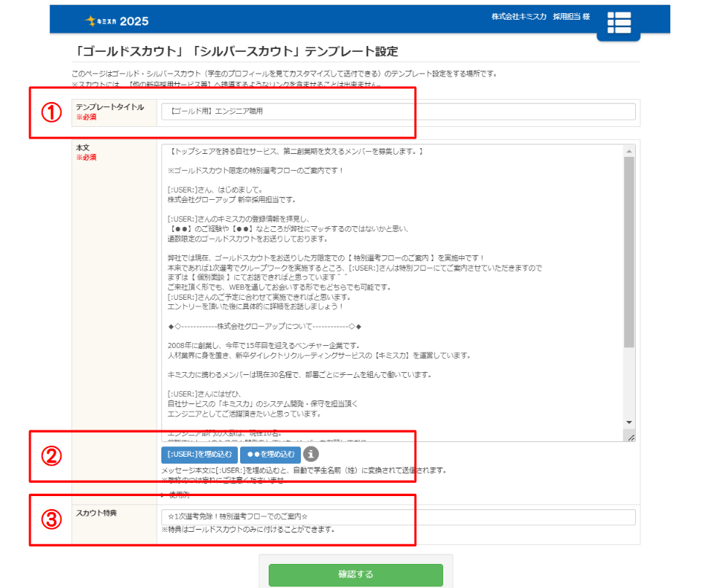This screenshot has width=714, height=588.
Task: Click the body text area scroll-down arrow
Action: point(629,422)
